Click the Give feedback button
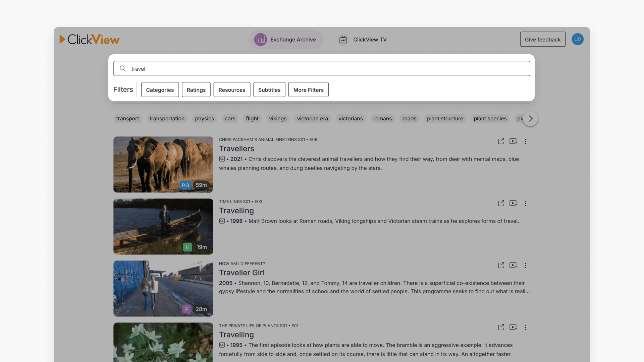 (543, 39)
